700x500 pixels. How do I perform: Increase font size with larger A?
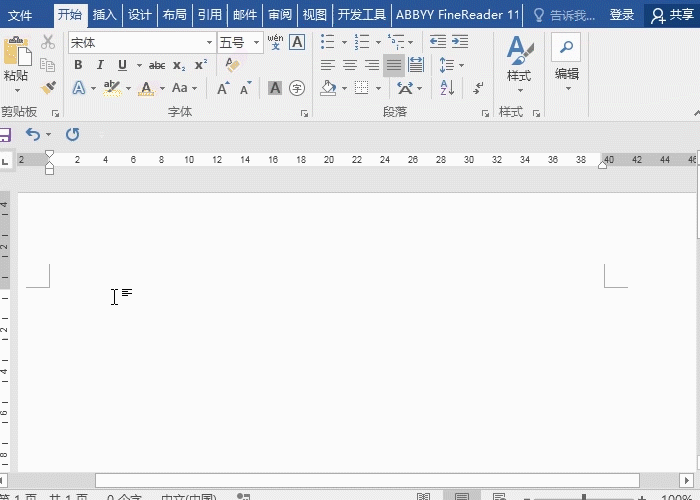click(223, 88)
